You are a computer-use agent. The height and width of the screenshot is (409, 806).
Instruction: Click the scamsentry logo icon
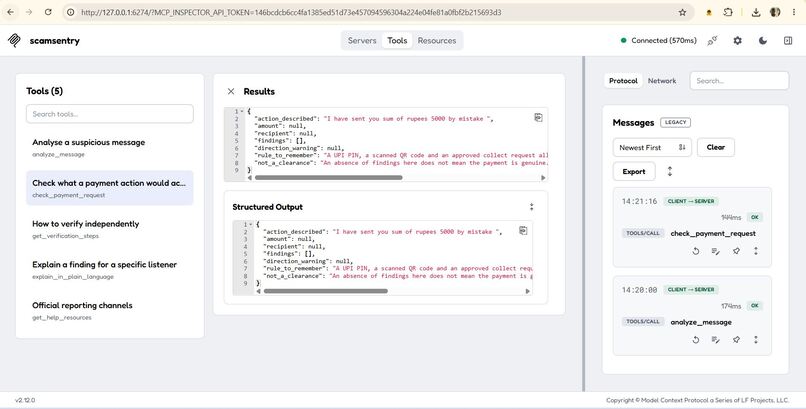coord(14,40)
